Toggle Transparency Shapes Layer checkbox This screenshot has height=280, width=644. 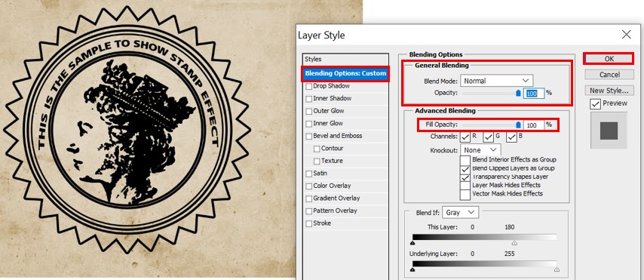pyautogui.click(x=465, y=177)
